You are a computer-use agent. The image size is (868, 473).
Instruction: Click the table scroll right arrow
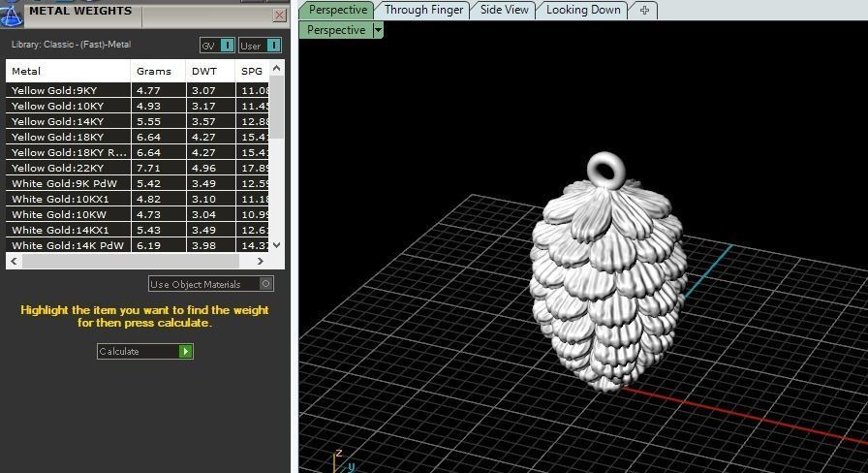tap(261, 261)
